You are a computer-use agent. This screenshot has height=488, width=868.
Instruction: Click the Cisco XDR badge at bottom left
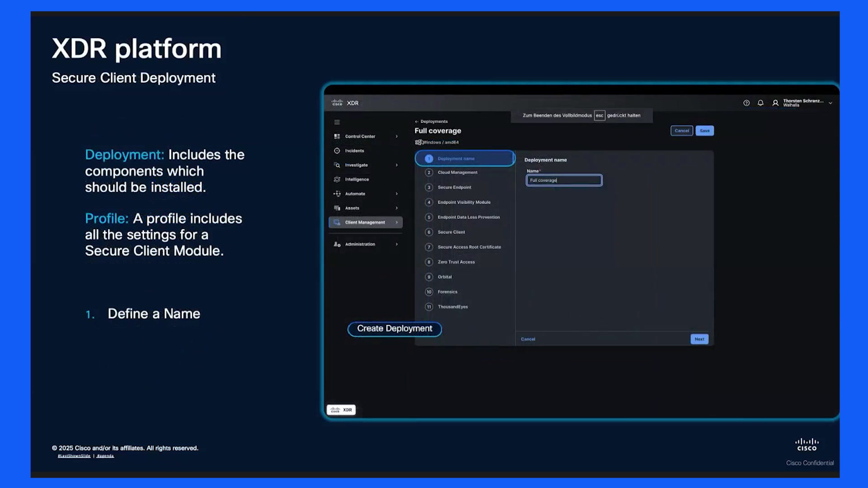pos(341,410)
